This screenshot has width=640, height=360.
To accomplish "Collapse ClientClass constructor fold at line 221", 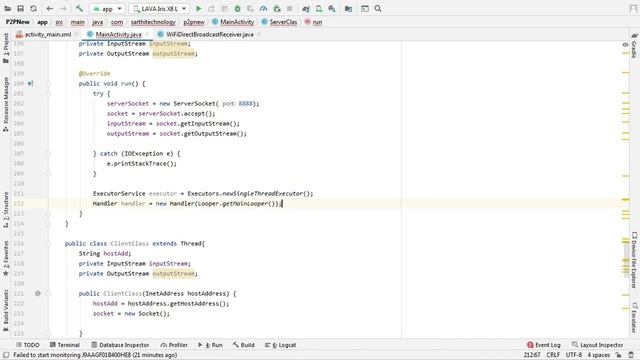I will click(x=48, y=293).
